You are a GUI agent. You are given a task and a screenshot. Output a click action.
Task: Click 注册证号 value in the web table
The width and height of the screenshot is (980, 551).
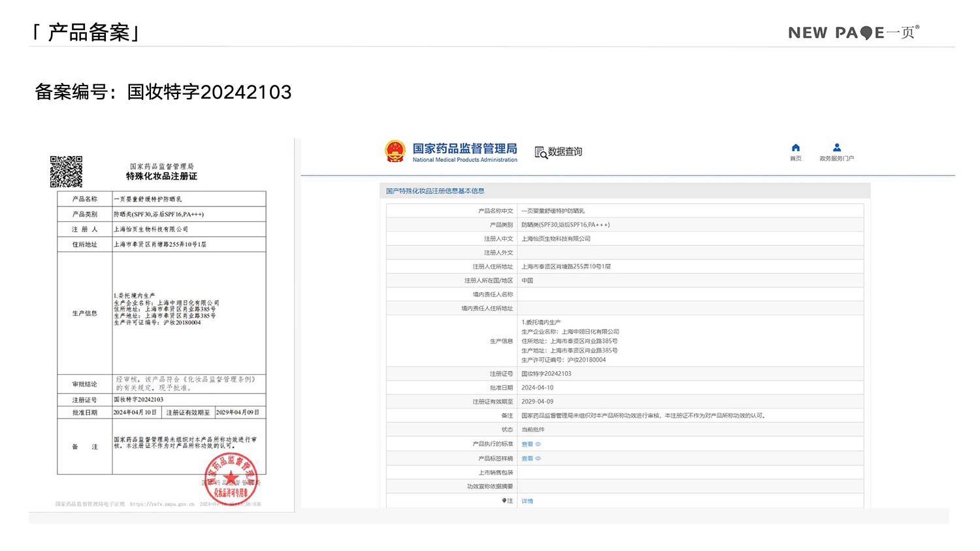[x=546, y=374]
